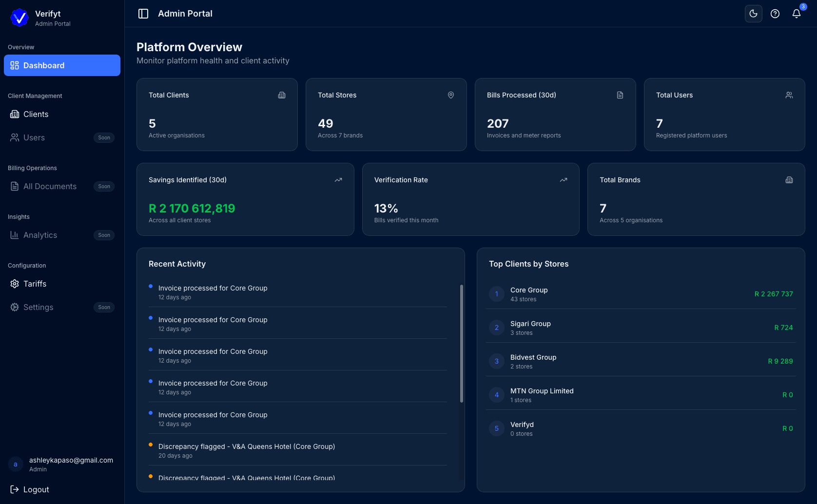Viewport: 817px width, 504px height.
Task: Collapse sidebar using panel toggle icon
Action: tap(143, 14)
